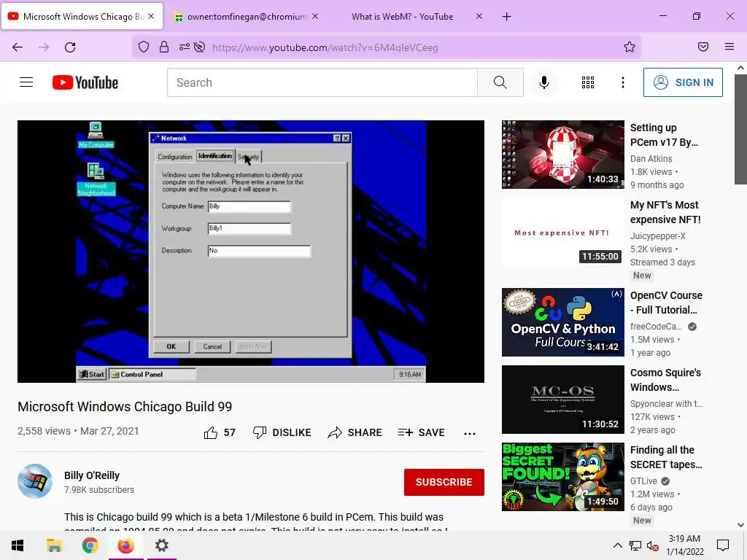Open YouTube guide hamburger menu
This screenshot has height=560, width=747.
(26, 82)
